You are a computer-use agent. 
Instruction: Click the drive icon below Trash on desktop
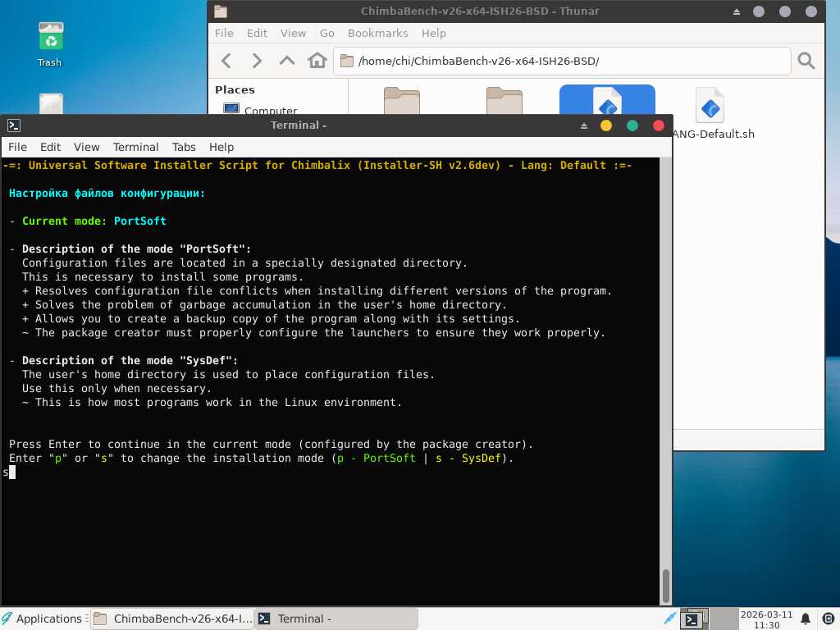tap(51, 104)
